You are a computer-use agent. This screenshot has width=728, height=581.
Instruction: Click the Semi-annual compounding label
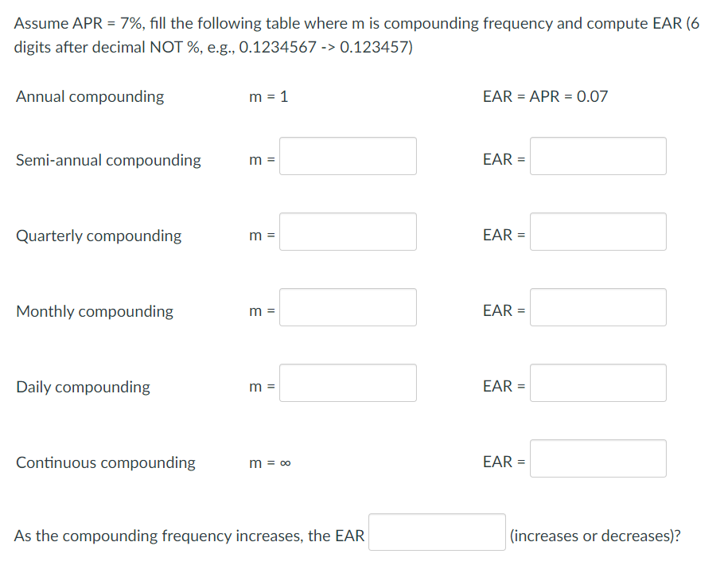point(108,160)
